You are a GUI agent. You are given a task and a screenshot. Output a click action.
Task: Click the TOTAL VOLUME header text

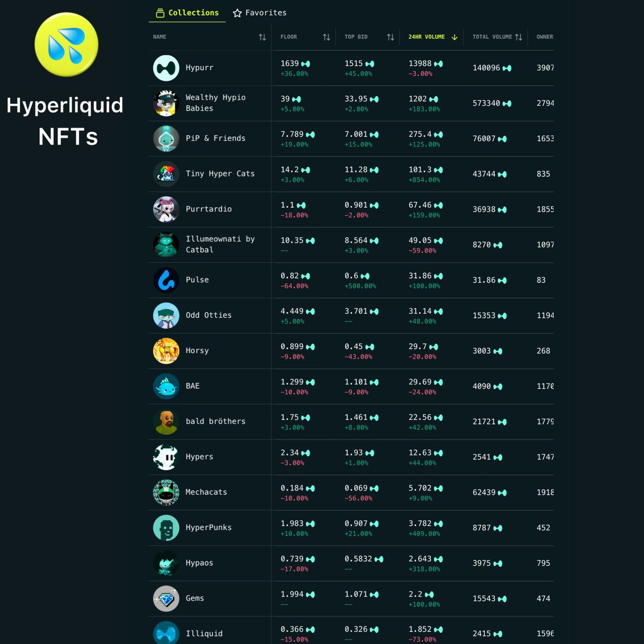tap(492, 37)
